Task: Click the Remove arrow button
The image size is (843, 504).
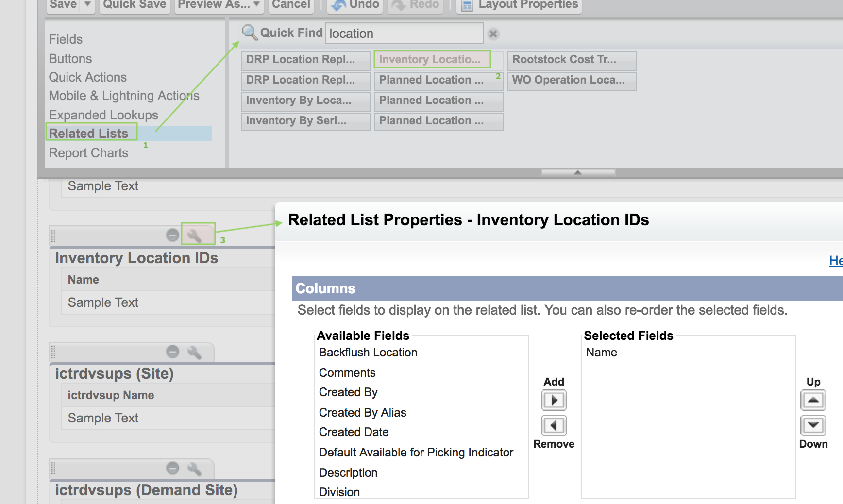Action: pyautogui.click(x=554, y=426)
